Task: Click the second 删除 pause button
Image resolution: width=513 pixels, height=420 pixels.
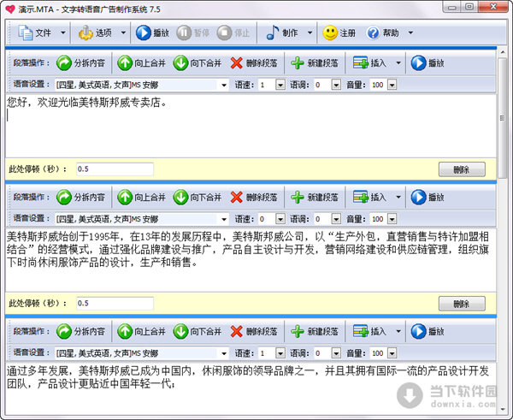Action: pos(462,304)
